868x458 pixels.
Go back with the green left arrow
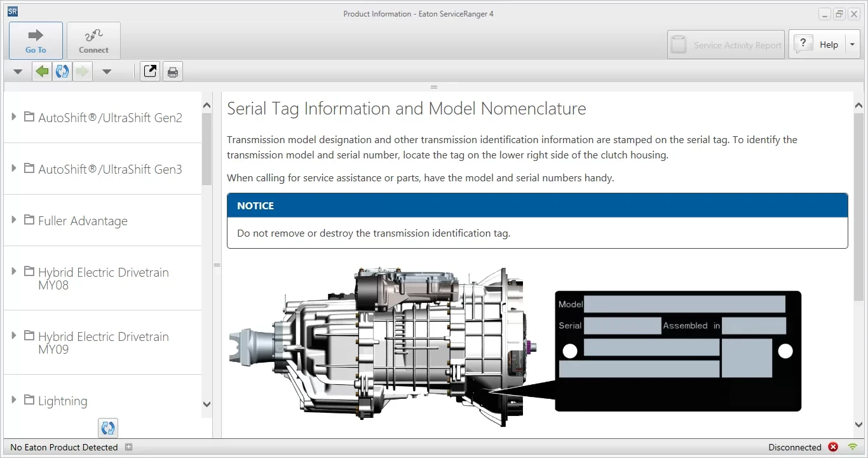[x=42, y=72]
